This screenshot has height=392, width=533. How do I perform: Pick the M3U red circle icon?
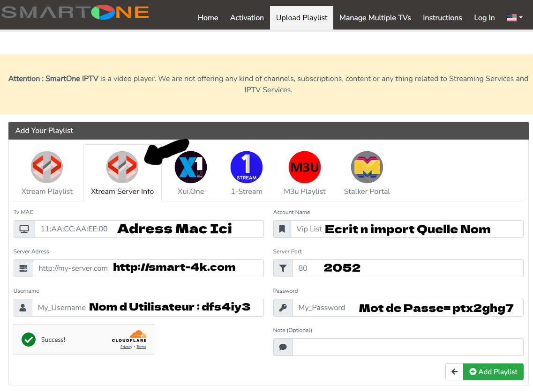305,167
